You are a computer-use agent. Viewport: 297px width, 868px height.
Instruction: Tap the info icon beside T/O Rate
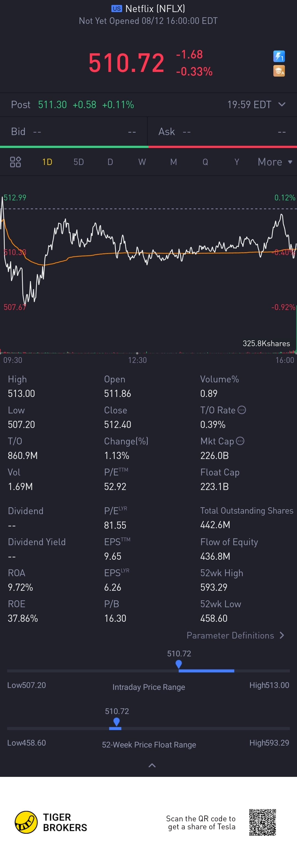click(x=242, y=410)
